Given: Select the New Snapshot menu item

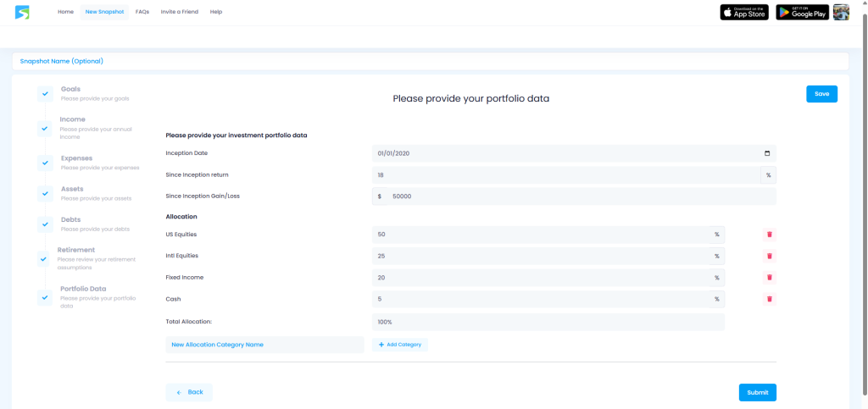Looking at the screenshot, I should pyautogui.click(x=104, y=12).
